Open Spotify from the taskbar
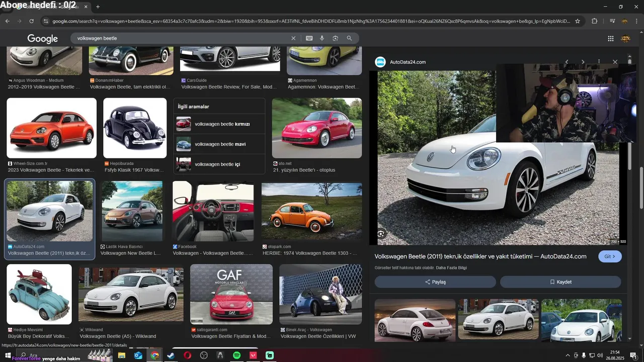Image resolution: width=644 pixels, height=362 pixels. tap(236, 355)
